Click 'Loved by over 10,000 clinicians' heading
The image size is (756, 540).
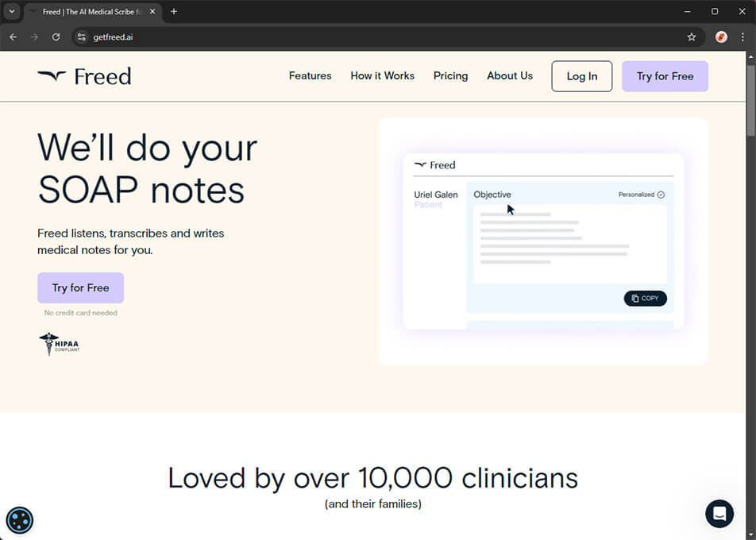(372, 478)
